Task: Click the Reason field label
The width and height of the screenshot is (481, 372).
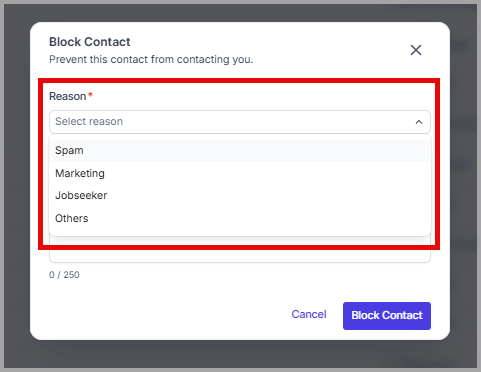Action: tap(68, 96)
